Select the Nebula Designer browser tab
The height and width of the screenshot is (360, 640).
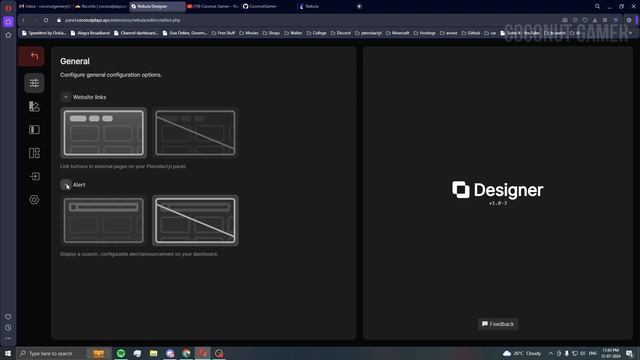(157, 7)
